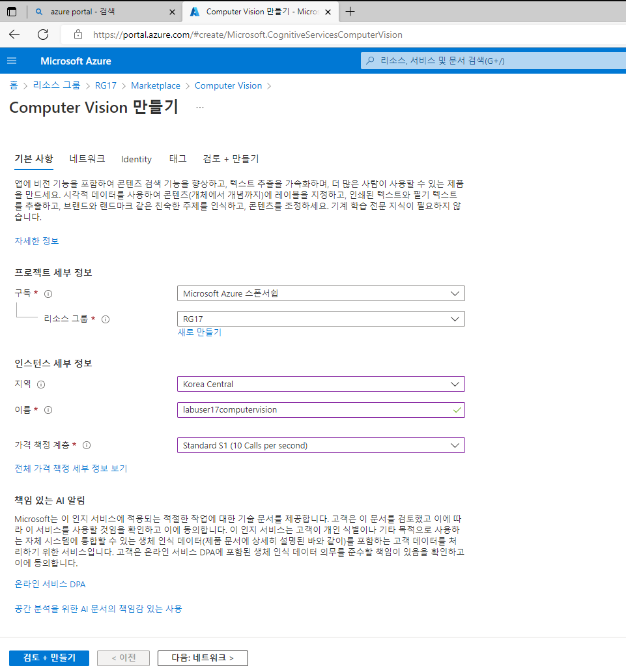The width and height of the screenshot is (626, 672).
Task: Close the 'Computer Vision 만들기' tab
Action: 328,12
